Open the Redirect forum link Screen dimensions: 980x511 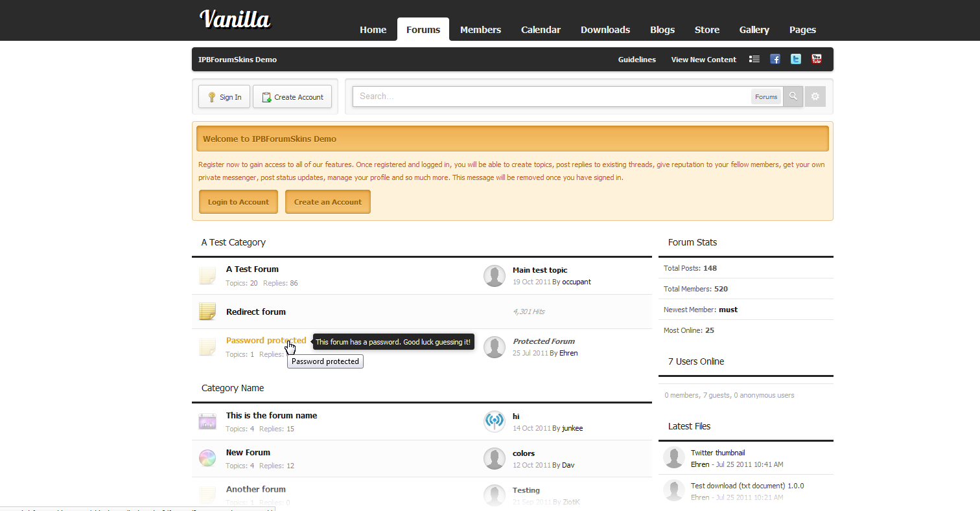click(x=255, y=312)
